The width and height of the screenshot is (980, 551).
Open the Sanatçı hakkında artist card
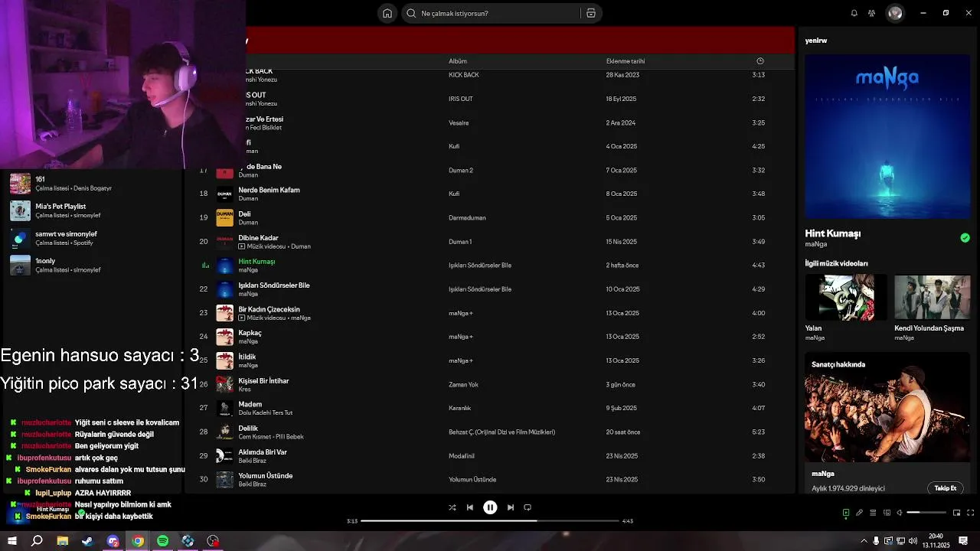coord(887,424)
